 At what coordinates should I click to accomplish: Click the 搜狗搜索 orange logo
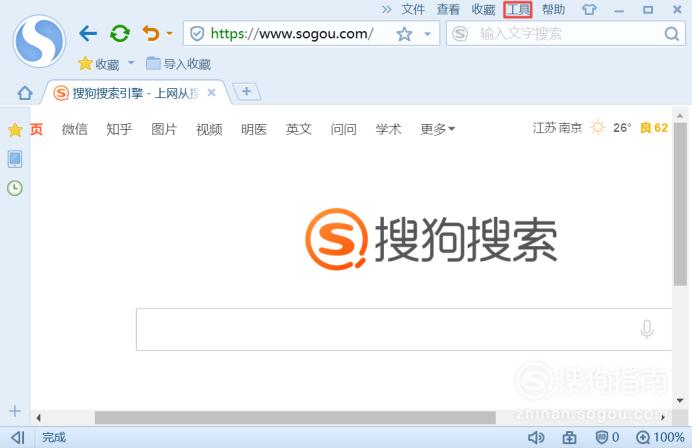[x=431, y=239]
